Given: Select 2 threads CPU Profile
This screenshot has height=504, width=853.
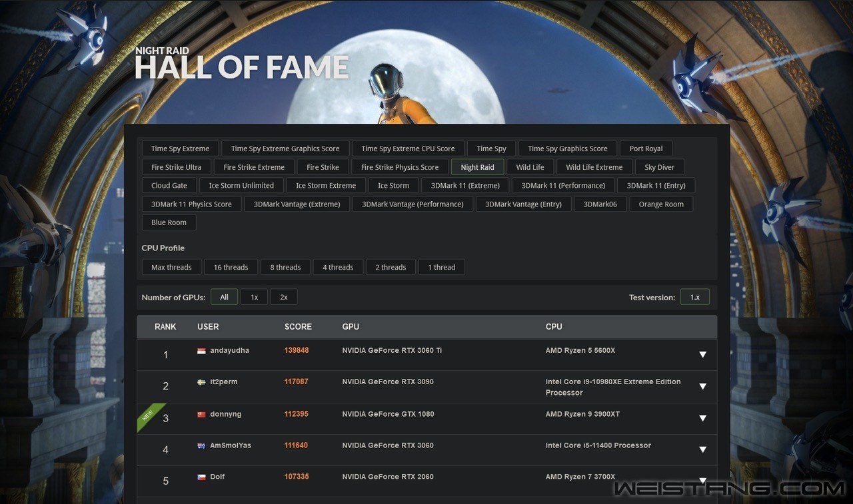Looking at the screenshot, I should coord(391,267).
